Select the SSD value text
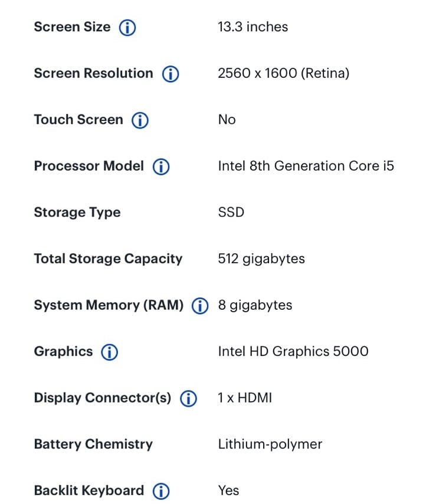This screenshot has height=504, width=436. [x=231, y=212]
